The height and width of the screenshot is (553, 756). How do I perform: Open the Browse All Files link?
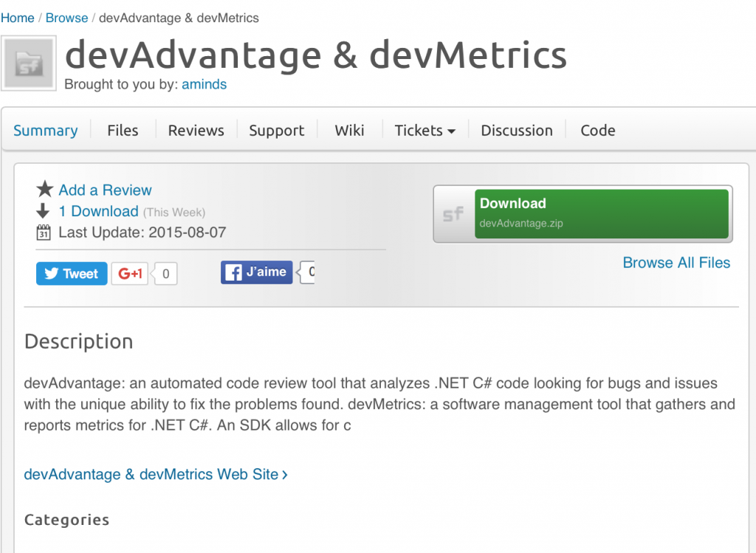point(676,262)
